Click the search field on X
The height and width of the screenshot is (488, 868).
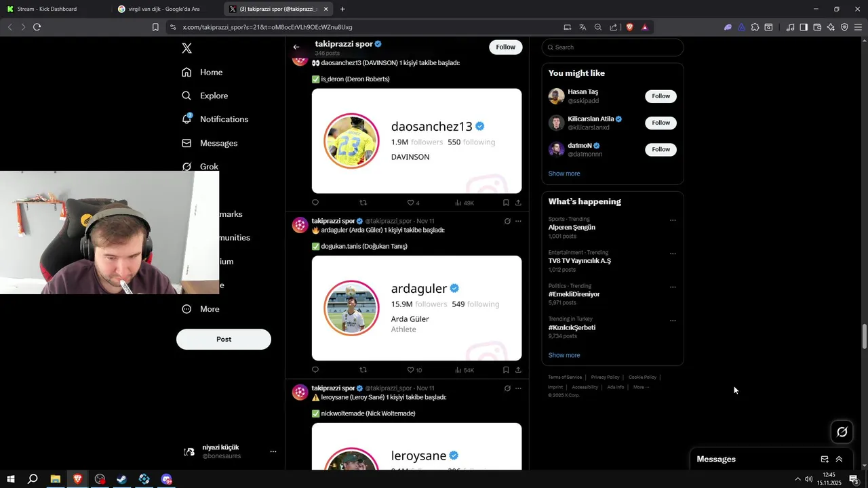point(612,47)
